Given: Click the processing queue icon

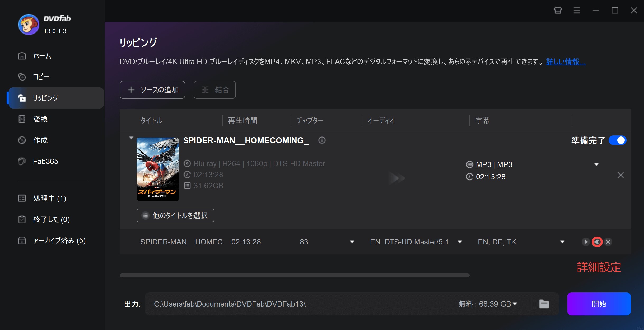Looking at the screenshot, I should (x=22, y=198).
